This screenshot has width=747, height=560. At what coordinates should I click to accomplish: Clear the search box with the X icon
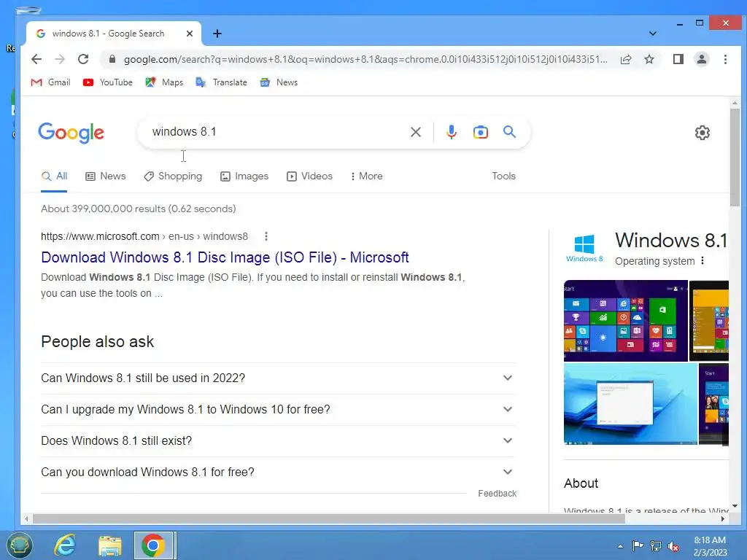415,132
